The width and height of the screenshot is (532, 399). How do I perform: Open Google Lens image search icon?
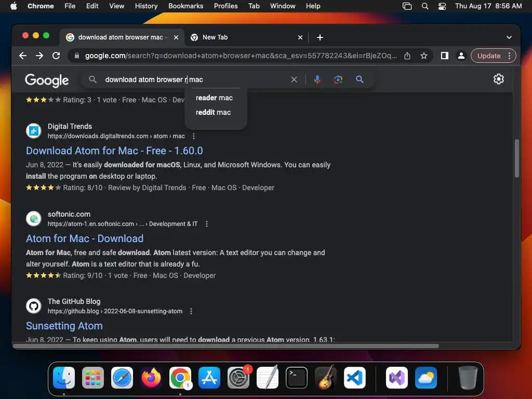pos(338,79)
